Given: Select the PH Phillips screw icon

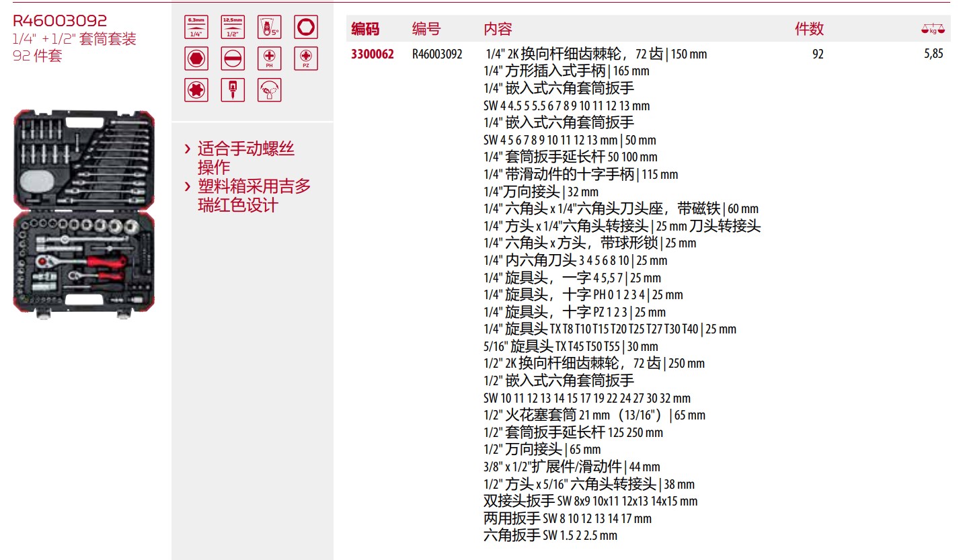Looking at the screenshot, I should pyautogui.click(x=269, y=58).
